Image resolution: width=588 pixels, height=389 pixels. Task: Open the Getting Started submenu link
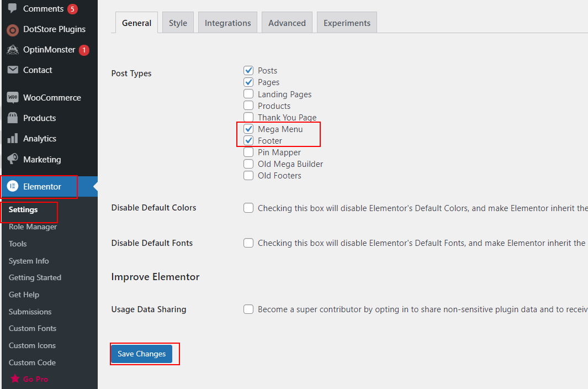pos(35,277)
